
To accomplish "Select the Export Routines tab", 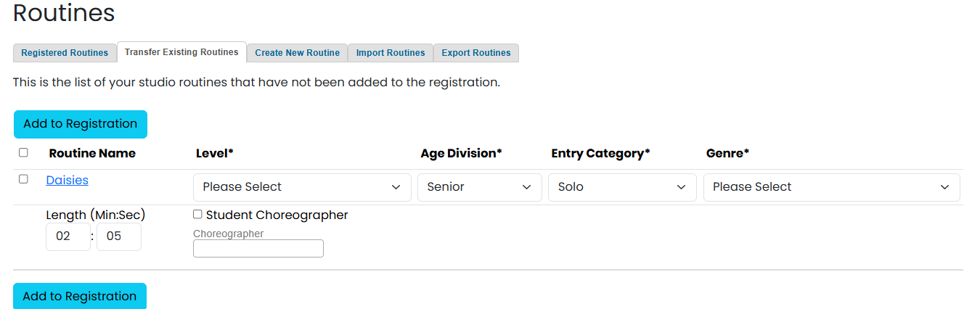I will pos(476,53).
